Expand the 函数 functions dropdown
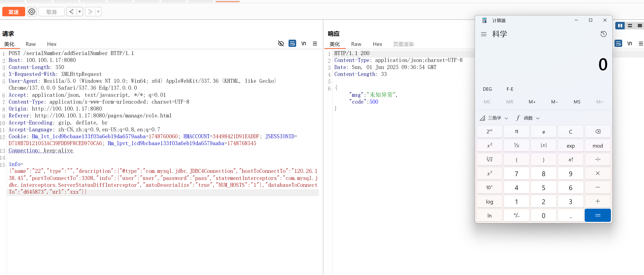 (528, 118)
